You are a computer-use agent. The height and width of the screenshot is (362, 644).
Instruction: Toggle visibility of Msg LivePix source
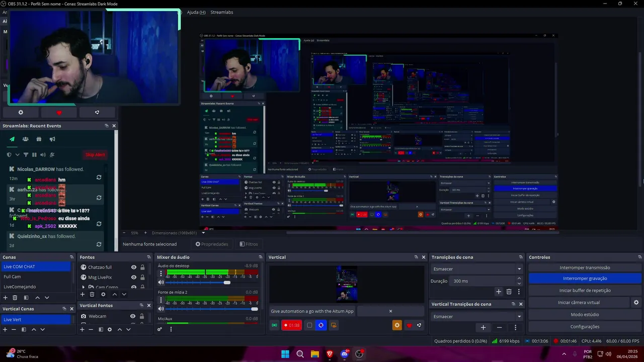coord(133,278)
